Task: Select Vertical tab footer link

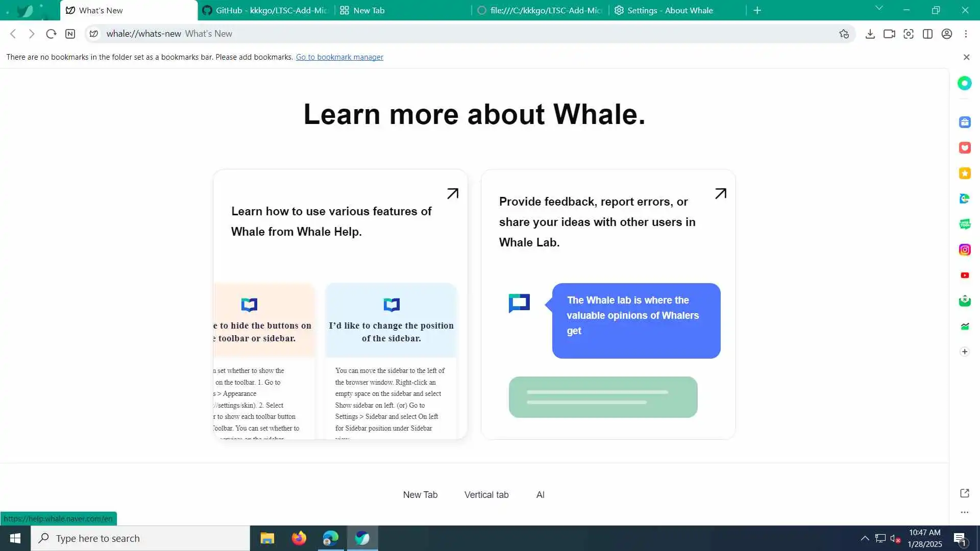Action: point(486,495)
